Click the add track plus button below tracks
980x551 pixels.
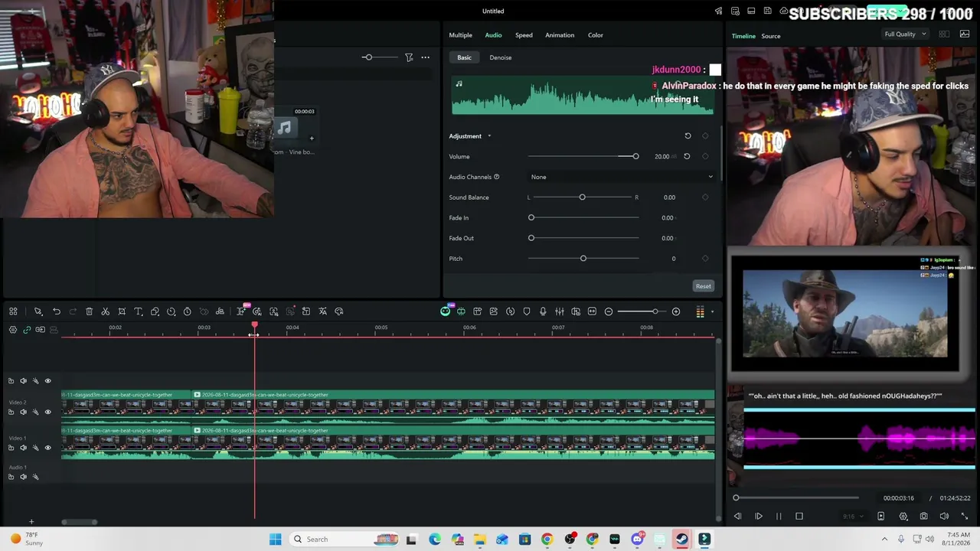(x=31, y=522)
